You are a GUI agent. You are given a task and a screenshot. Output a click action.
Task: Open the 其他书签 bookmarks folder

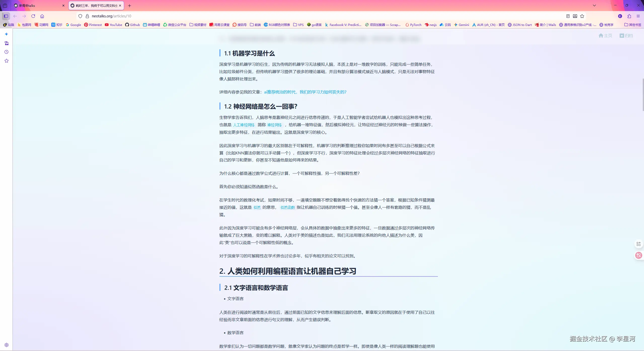633,25
